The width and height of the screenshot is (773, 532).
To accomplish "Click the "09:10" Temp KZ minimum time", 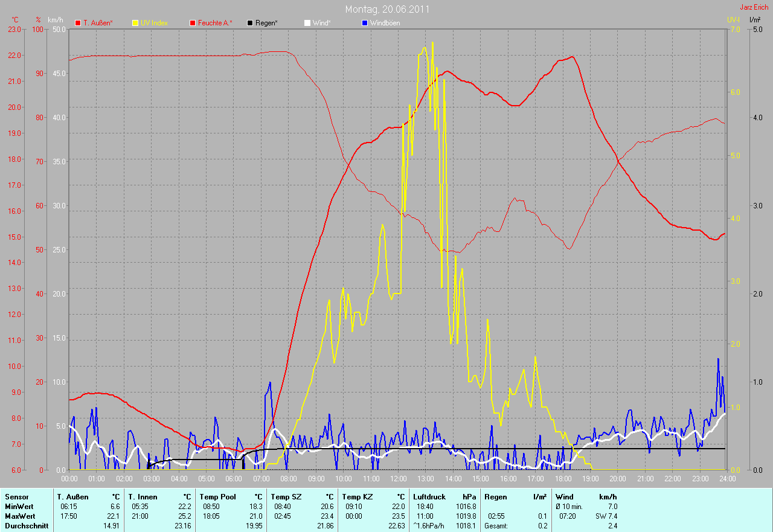I will click(354, 507).
